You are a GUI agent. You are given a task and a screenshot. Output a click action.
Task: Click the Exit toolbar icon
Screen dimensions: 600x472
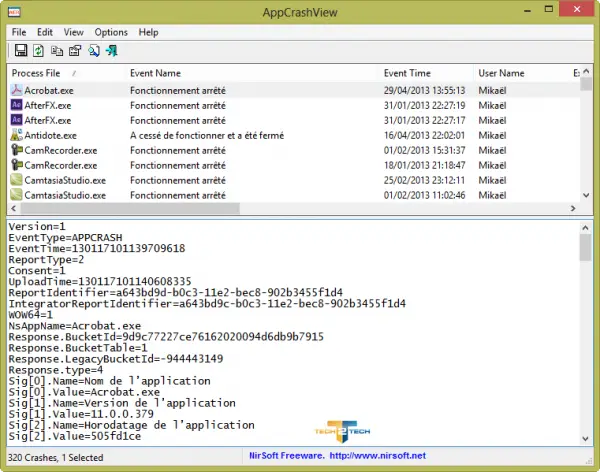pyautogui.click(x=112, y=51)
